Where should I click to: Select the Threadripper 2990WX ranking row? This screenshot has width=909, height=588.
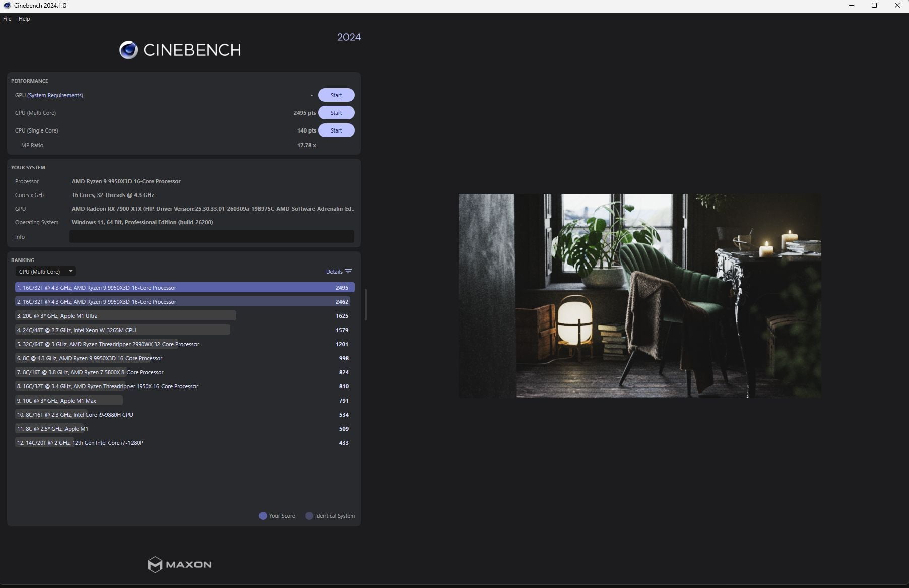click(184, 344)
